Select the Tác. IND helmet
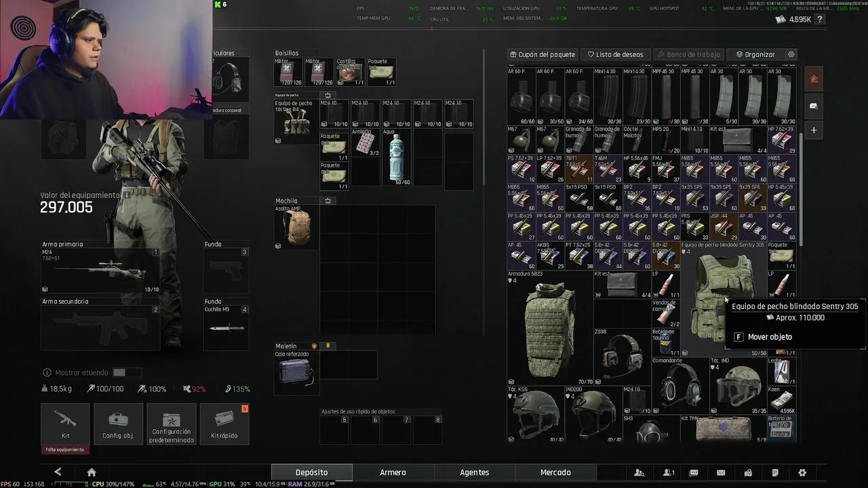Viewport: 868px width, 488px height. [x=738, y=386]
